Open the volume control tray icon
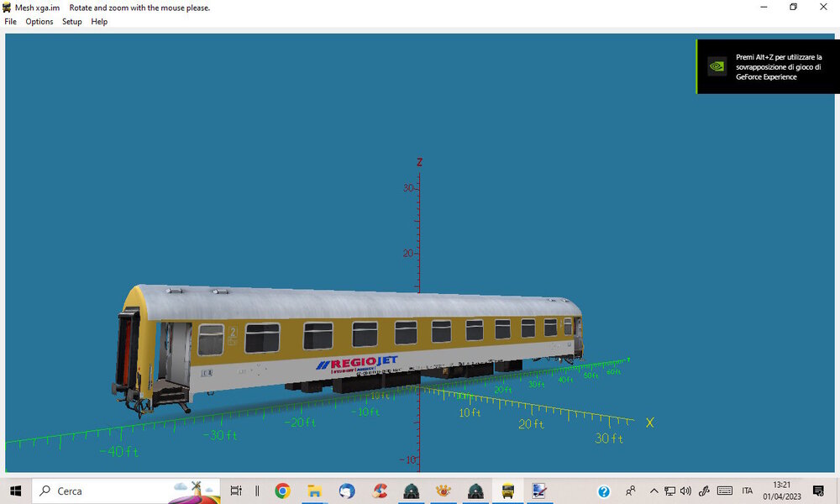 tap(685, 491)
